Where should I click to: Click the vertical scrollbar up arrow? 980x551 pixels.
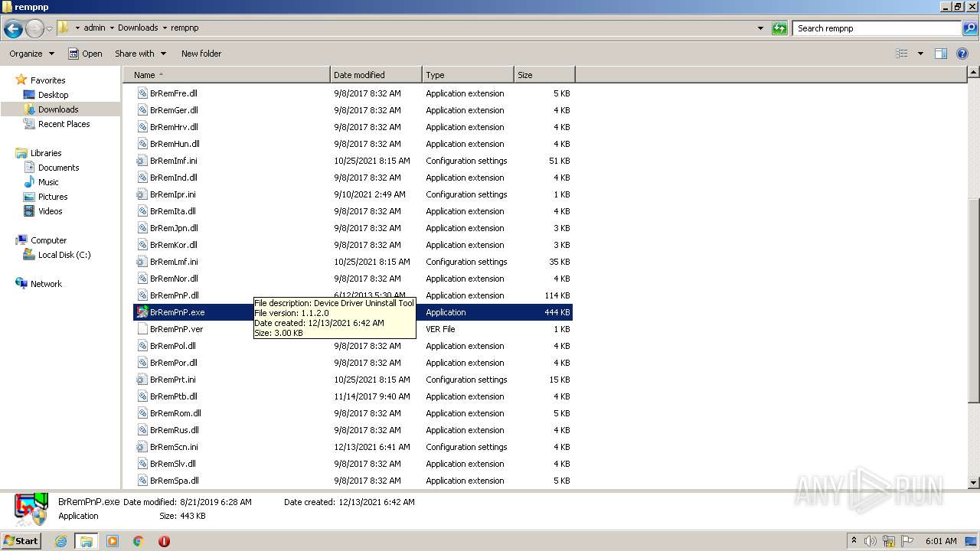point(974,73)
